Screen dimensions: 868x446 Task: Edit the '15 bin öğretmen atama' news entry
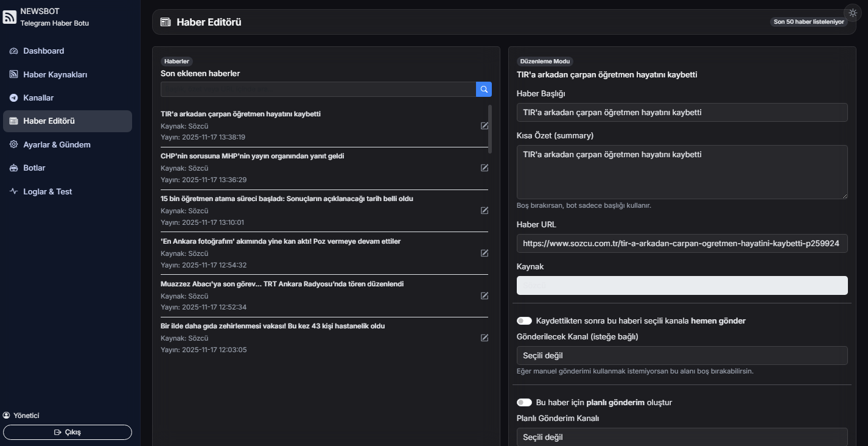point(485,210)
